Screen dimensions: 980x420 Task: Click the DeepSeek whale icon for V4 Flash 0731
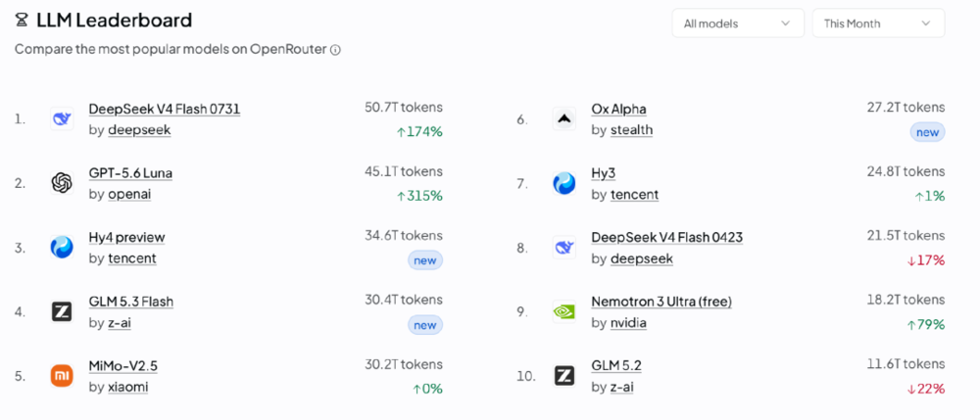coord(62,118)
